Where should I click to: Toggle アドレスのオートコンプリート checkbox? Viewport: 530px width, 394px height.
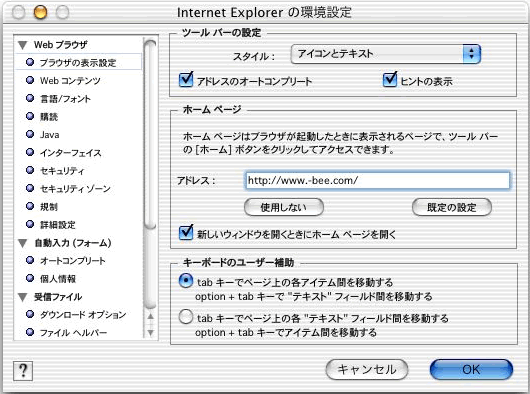[186, 80]
